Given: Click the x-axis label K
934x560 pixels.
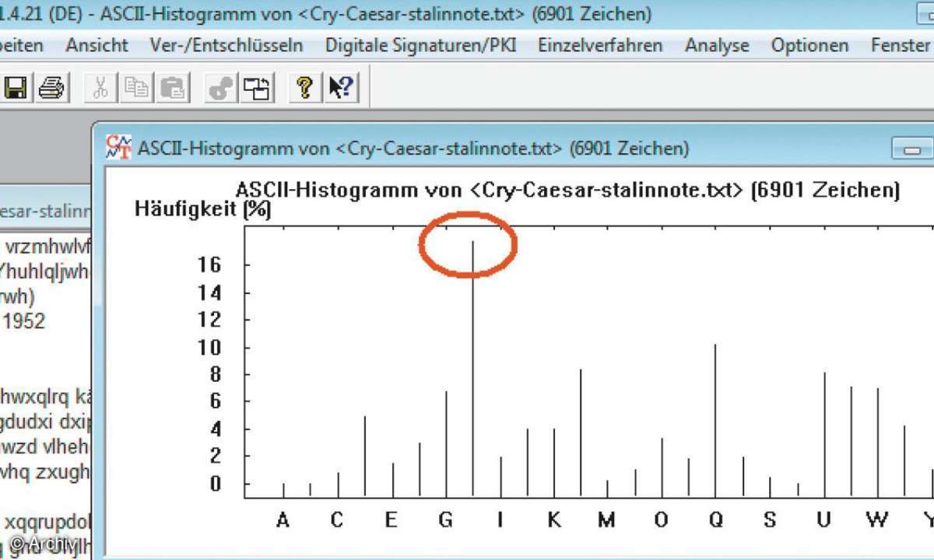Looking at the screenshot, I should 553,520.
